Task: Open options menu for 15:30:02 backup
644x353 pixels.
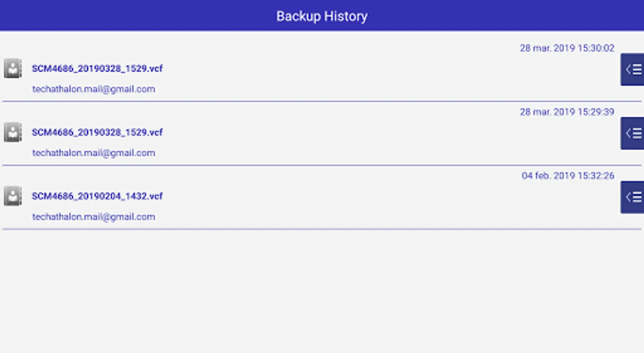Action: pyautogui.click(x=633, y=69)
